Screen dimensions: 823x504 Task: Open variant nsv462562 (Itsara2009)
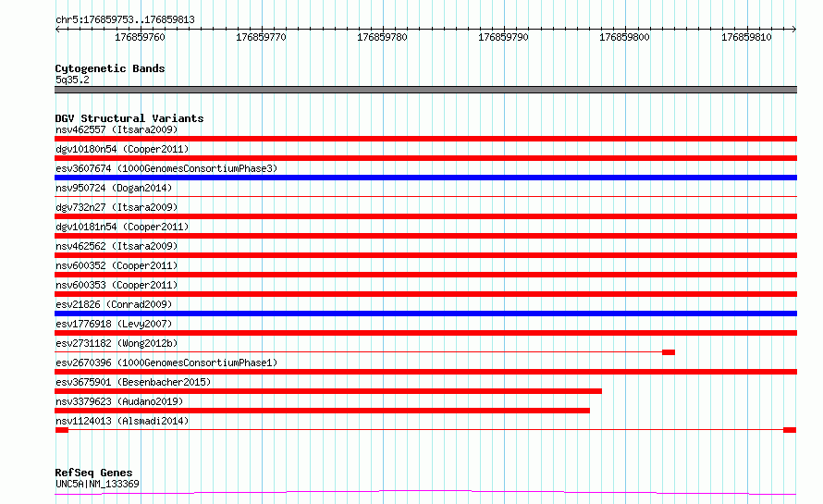pyautogui.click(x=117, y=246)
